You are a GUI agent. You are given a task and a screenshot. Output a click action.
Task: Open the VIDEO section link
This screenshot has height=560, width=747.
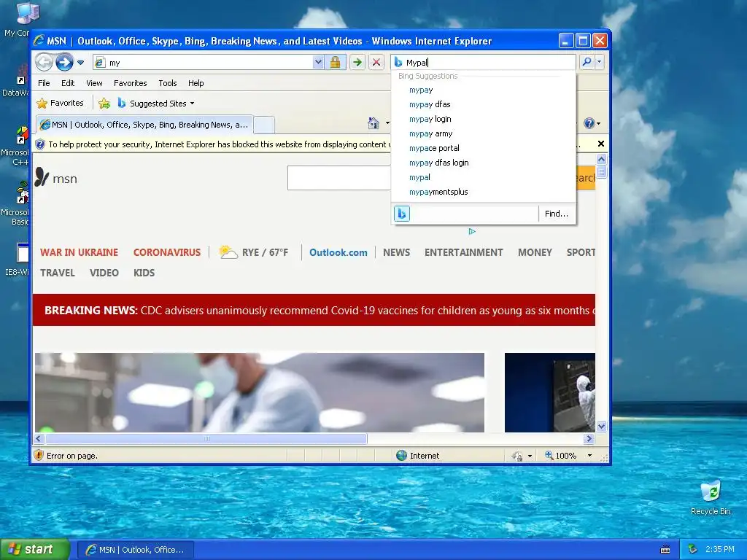click(104, 273)
